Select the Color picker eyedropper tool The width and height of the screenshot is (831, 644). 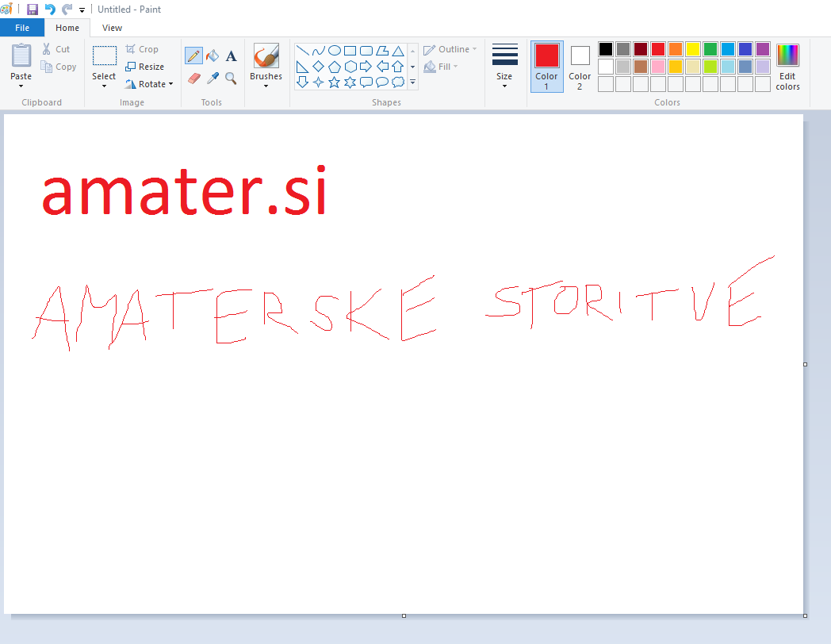click(x=213, y=79)
